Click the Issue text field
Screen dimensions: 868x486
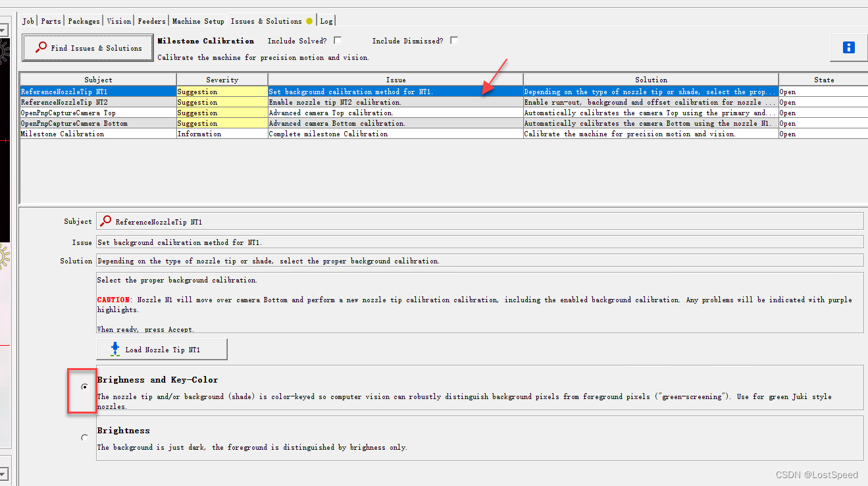[480, 242]
